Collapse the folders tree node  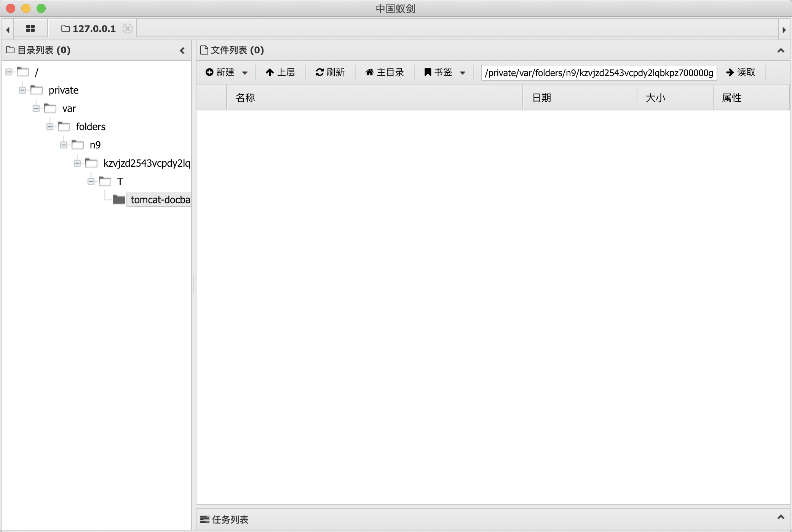pyautogui.click(x=50, y=127)
